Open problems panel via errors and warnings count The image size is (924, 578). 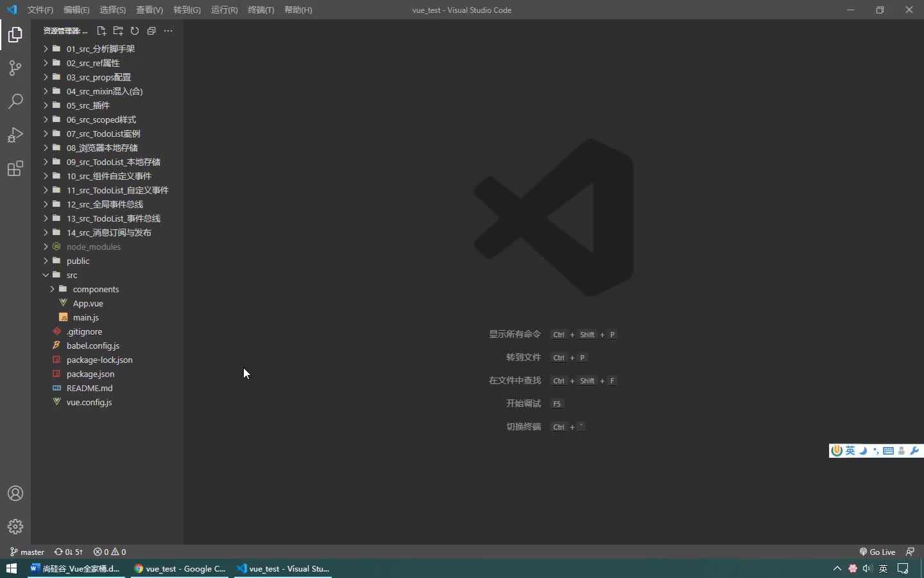pos(110,552)
